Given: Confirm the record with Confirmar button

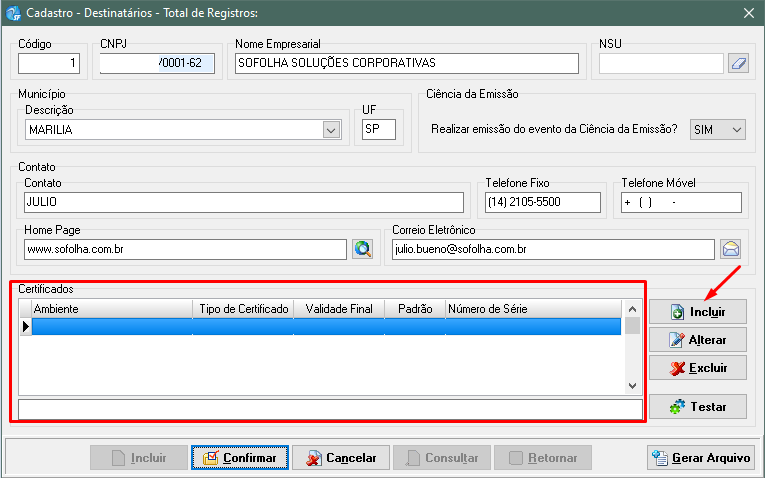Looking at the screenshot, I should pos(240,458).
